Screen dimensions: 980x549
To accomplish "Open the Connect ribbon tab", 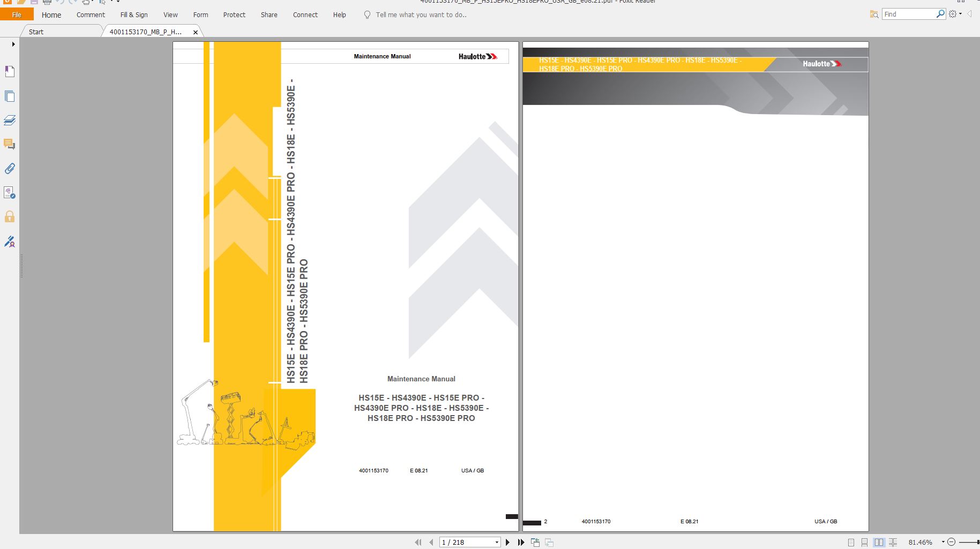I will [x=305, y=15].
